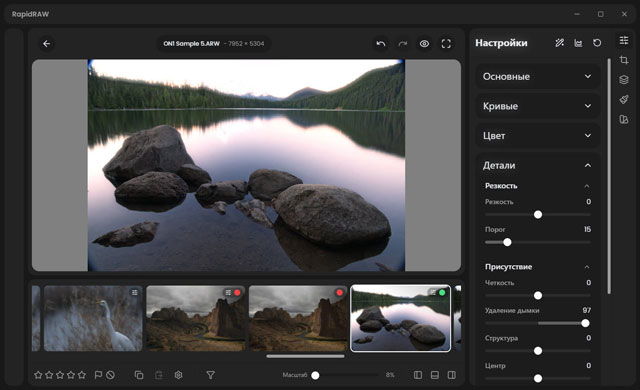This screenshot has width=640, height=390.
Task: Open the brush presets panel
Action: pyautogui.click(x=624, y=99)
